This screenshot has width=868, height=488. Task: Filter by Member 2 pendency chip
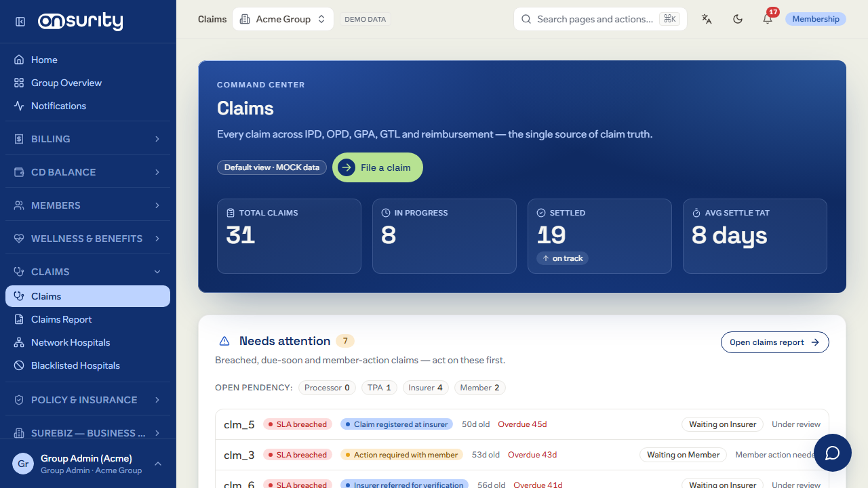coord(480,388)
